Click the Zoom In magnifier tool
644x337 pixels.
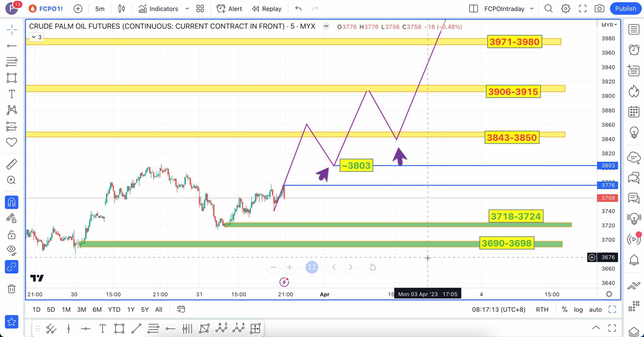tap(11, 180)
